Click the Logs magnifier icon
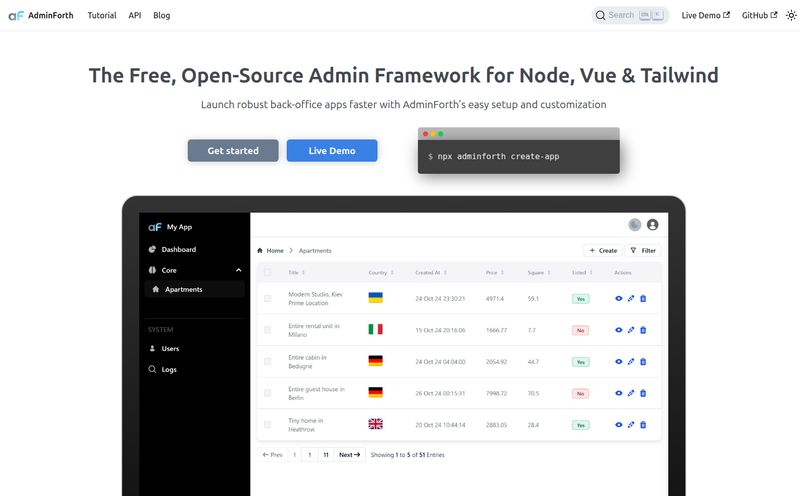The image size is (800, 496). (x=152, y=369)
